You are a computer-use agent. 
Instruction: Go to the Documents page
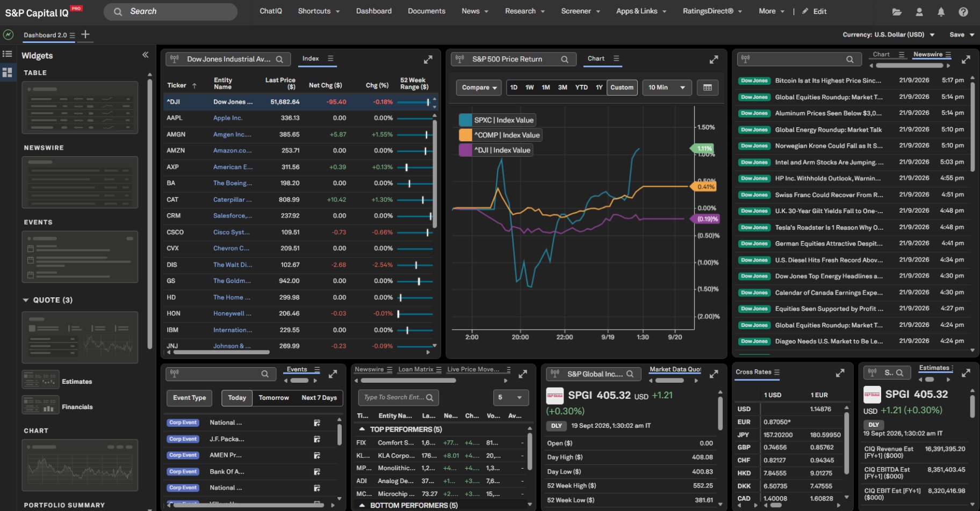[427, 11]
